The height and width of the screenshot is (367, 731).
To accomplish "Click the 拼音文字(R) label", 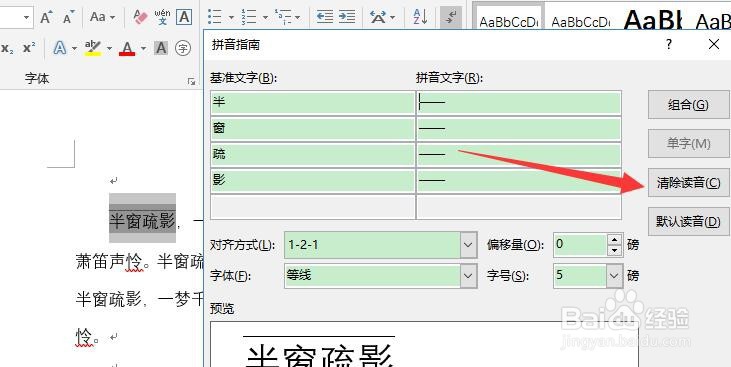I will pos(449,78).
